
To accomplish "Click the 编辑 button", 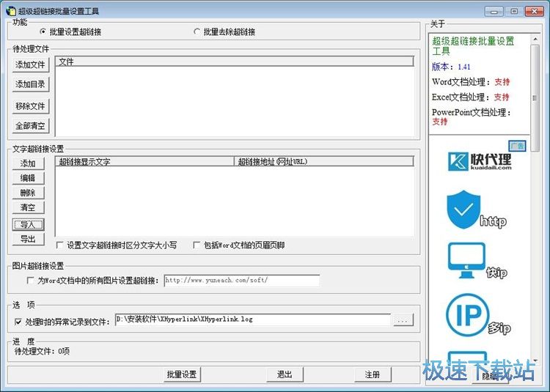I will pyautogui.click(x=28, y=178).
